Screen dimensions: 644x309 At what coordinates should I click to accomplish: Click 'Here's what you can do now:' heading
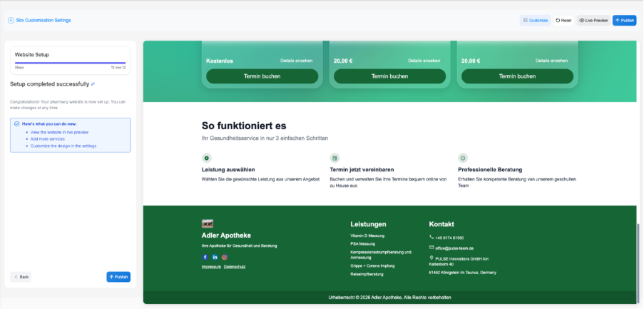tap(49, 123)
